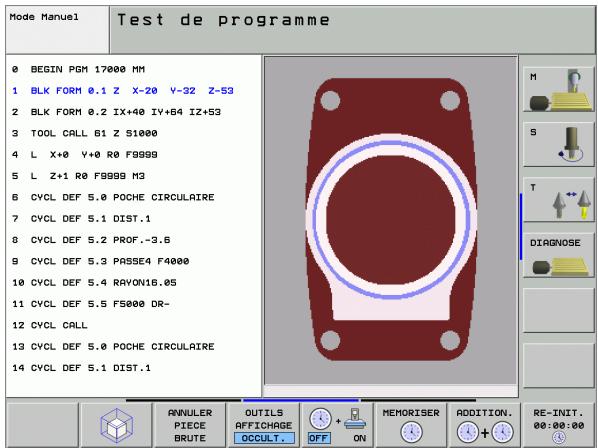
Task: Open the DIAGNOSE soft key
Action: (558, 255)
